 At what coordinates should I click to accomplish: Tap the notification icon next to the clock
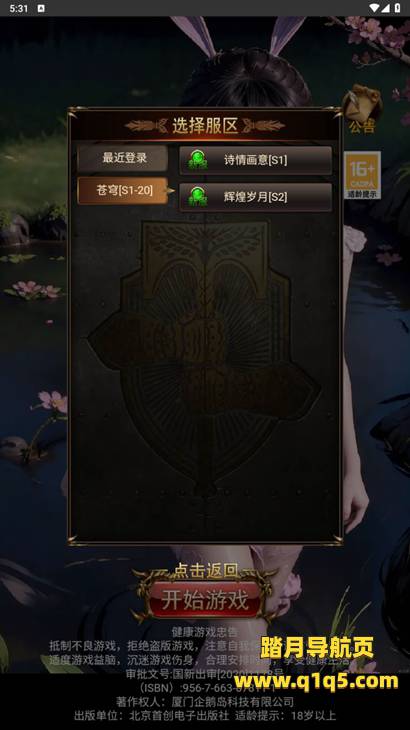pos(41,8)
